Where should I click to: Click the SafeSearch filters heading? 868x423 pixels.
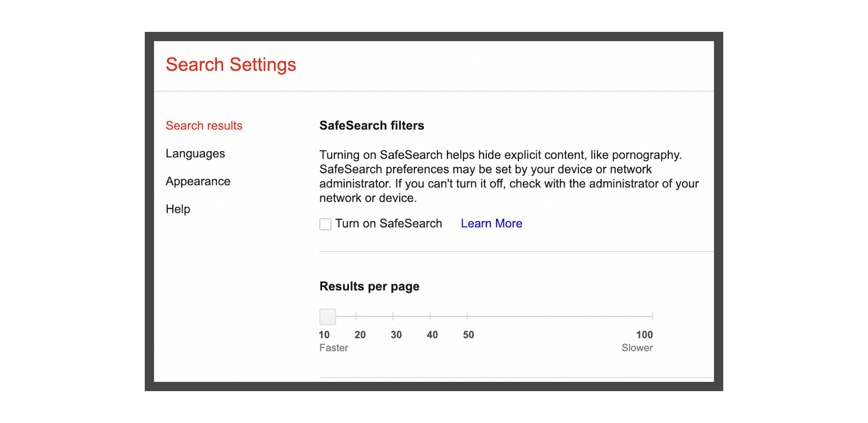coord(371,125)
